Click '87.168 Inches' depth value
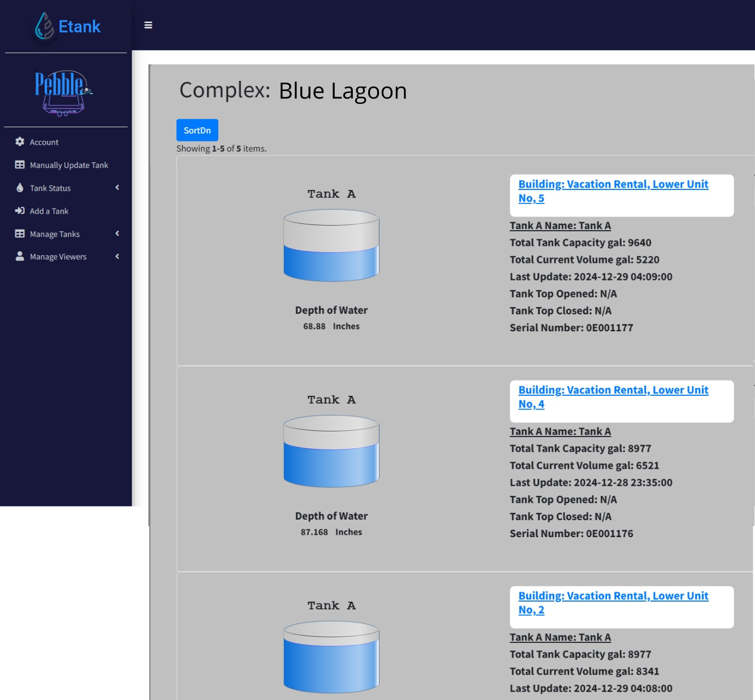The image size is (755, 700). pyautogui.click(x=331, y=532)
